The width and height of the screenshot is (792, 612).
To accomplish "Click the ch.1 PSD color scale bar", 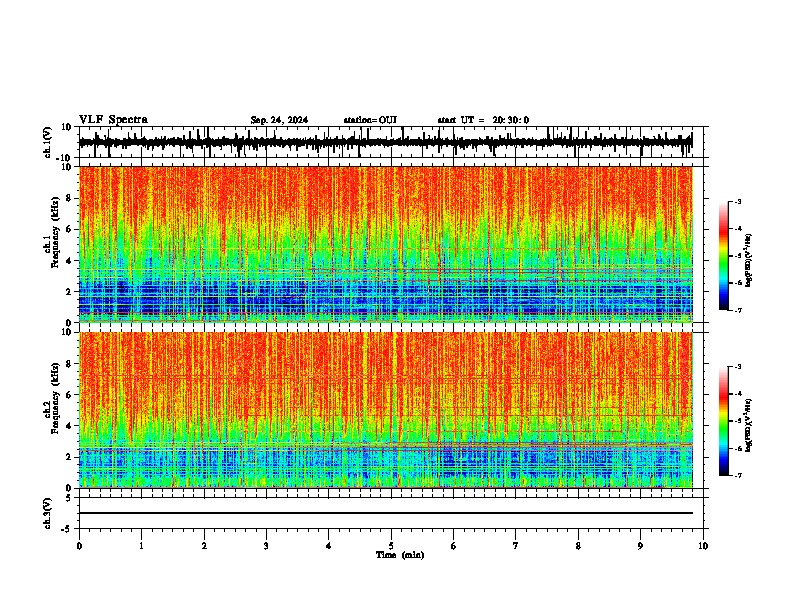I will pos(723,256).
